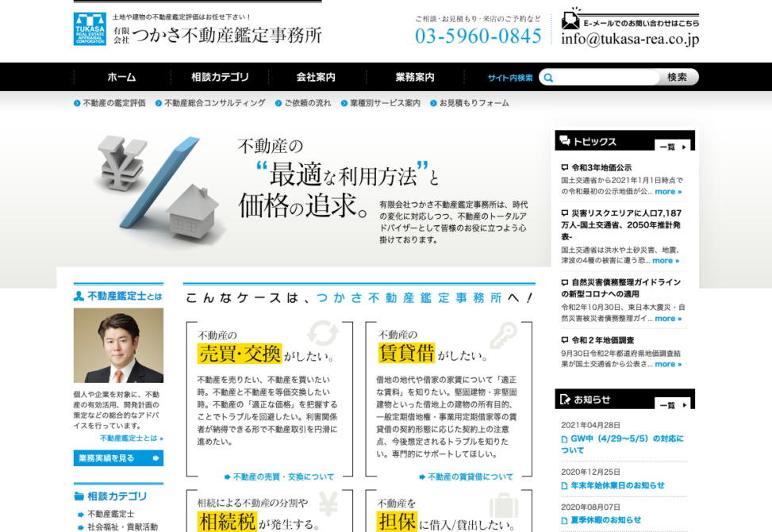Open the トピックス 一覧 list button

tap(671, 146)
